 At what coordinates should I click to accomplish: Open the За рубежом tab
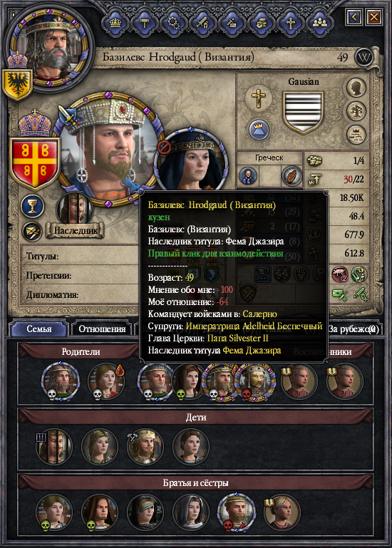(x=353, y=329)
